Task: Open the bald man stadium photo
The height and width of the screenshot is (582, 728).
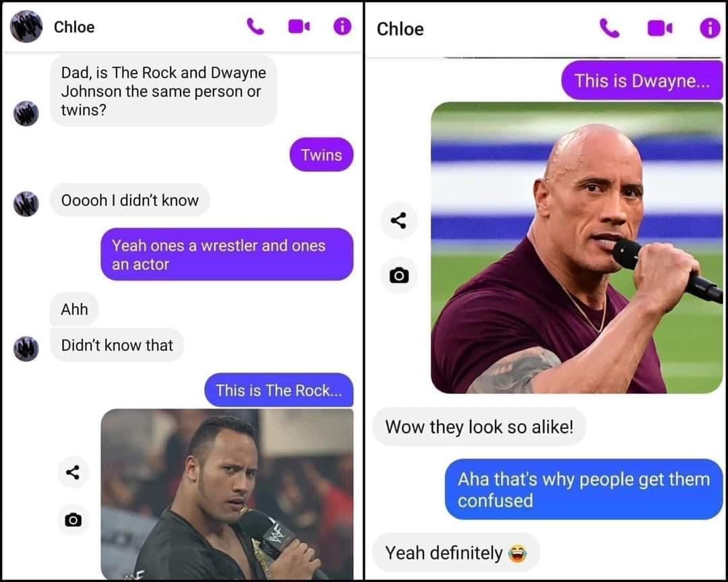Action: point(576,247)
